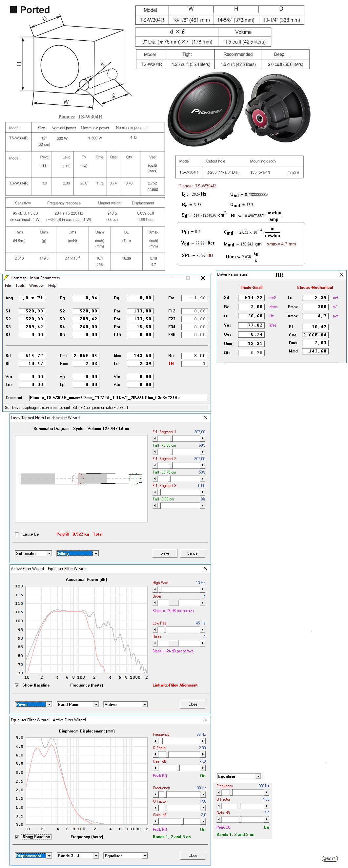348x868 pixels.
Task: Open the Bands 3 - 4 dropdown
Action: point(96,856)
